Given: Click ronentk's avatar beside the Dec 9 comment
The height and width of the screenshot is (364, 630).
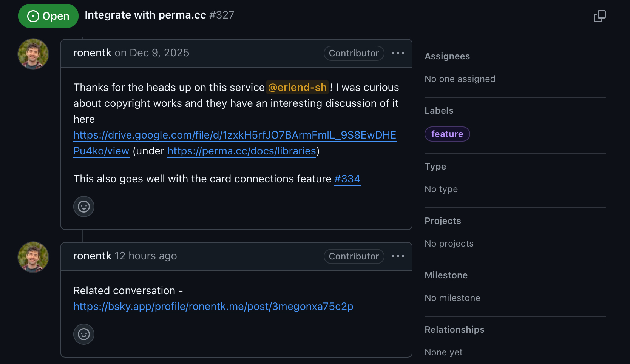Looking at the screenshot, I should coord(33,54).
